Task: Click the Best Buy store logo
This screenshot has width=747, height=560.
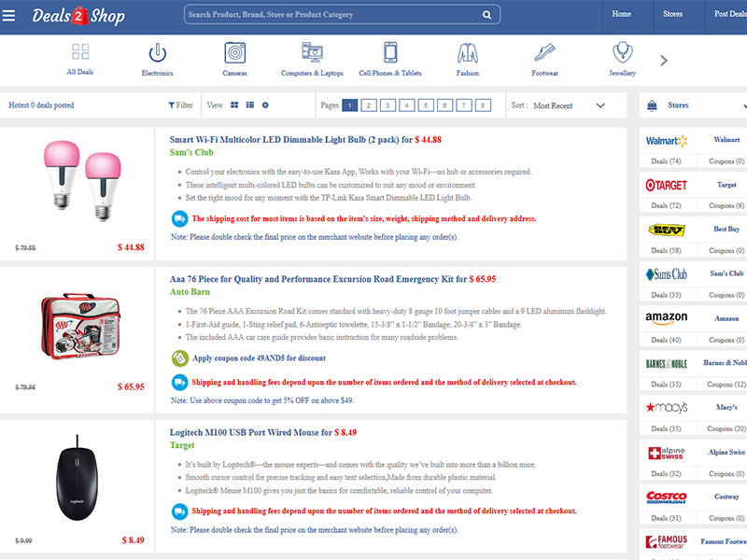Action: coord(667,230)
